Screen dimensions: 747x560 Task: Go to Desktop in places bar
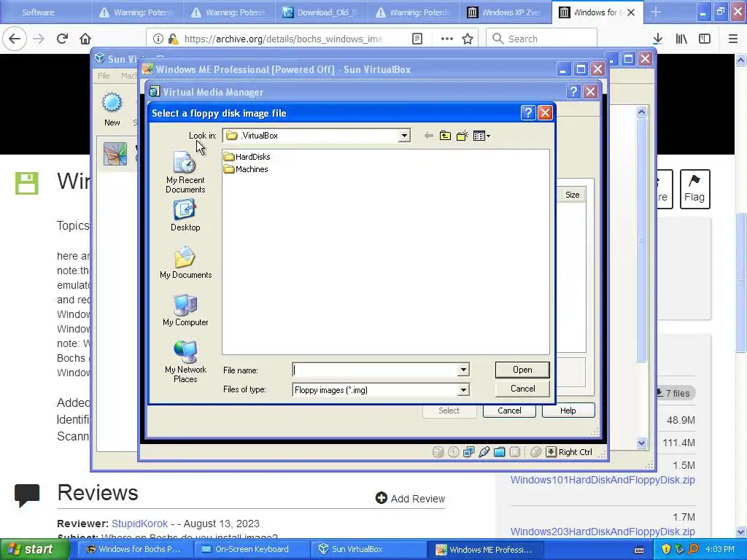tap(185, 215)
